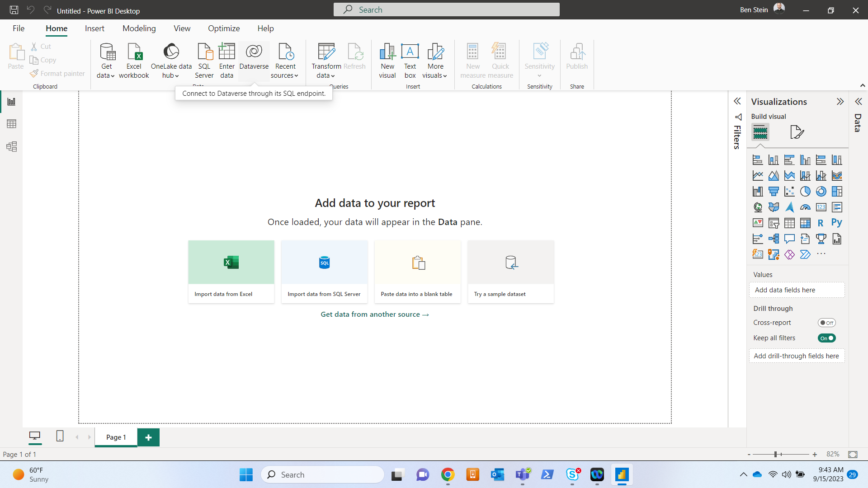Switch to Table view in left sidebar

pyautogui.click(x=11, y=124)
